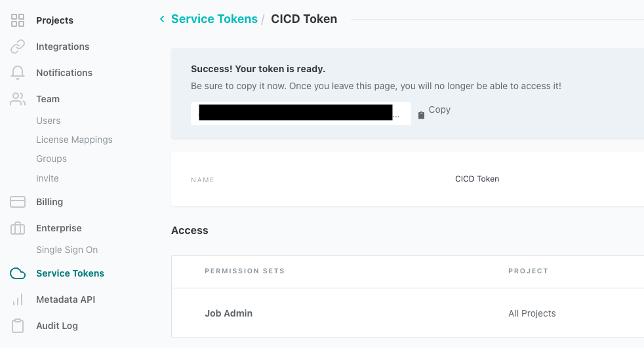Click the Notifications bell icon
Image resolution: width=644 pixels, height=348 pixels.
[18, 73]
